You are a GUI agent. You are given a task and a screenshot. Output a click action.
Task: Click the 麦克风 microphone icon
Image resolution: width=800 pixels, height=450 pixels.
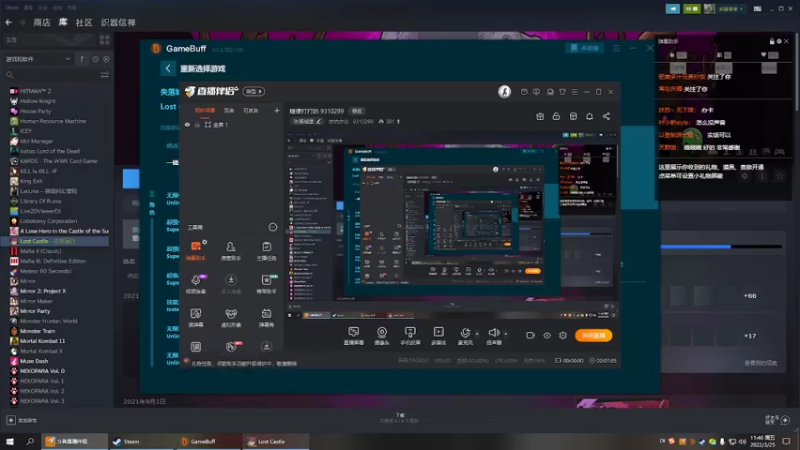(x=465, y=335)
